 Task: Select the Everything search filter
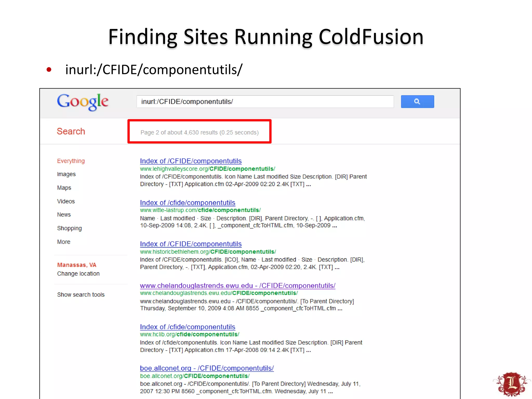(71, 161)
